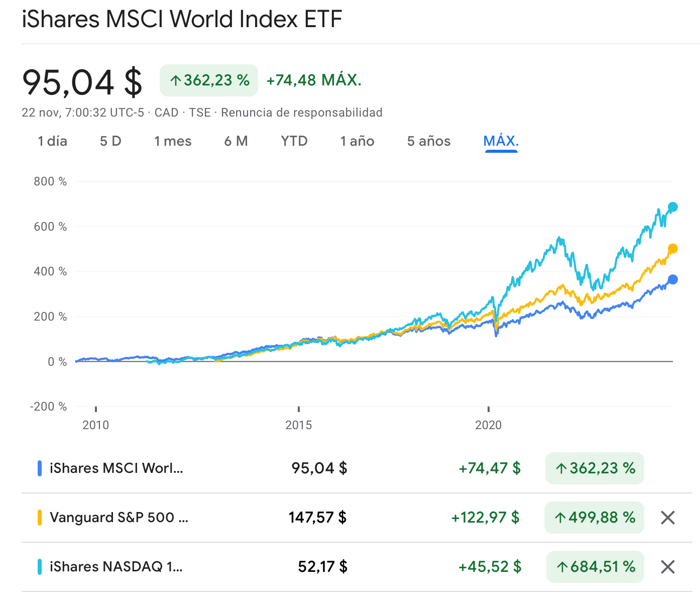Open the iShares NASDAQ comparison row
The width and height of the screenshot is (700, 600).
pos(116,567)
